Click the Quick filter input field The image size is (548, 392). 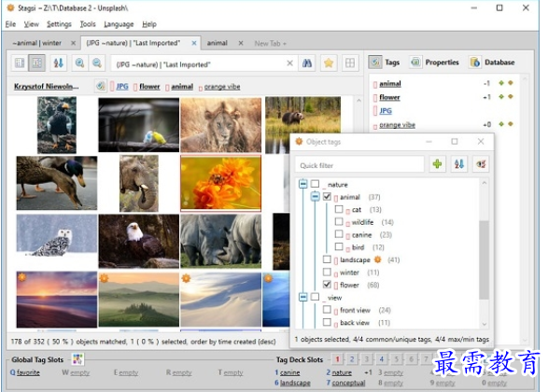pos(359,165)
